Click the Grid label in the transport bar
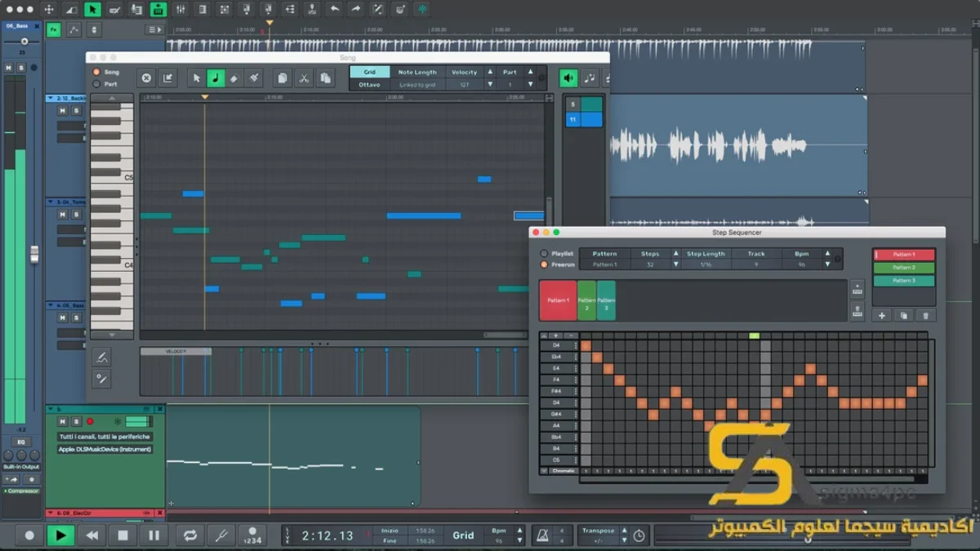This screenshot has height=551, width=980. (x=463, y=535)
